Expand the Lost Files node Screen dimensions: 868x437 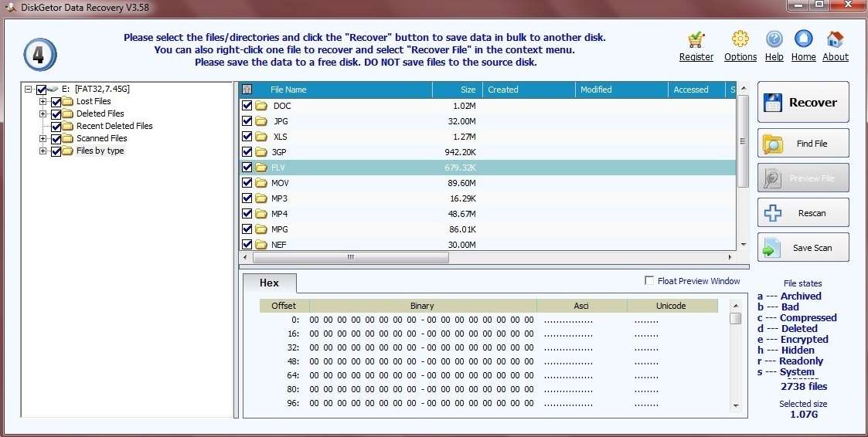(43, 102)
